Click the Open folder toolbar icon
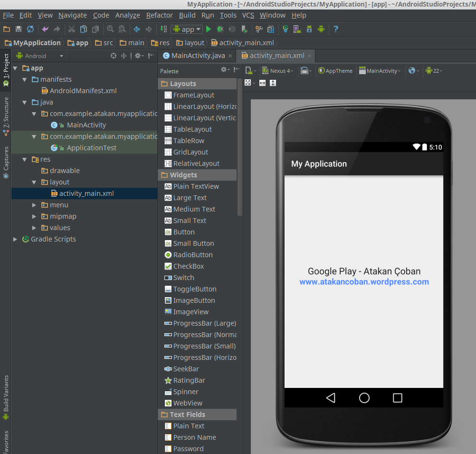 point(7,29)
